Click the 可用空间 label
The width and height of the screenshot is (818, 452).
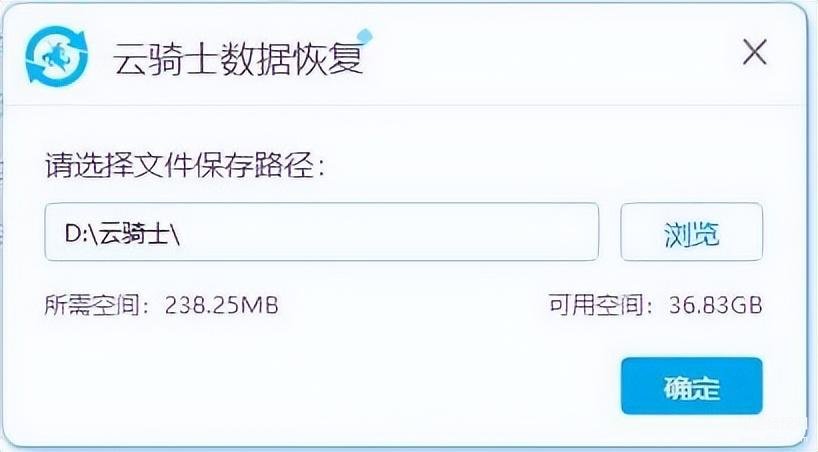tap(595, 304)
